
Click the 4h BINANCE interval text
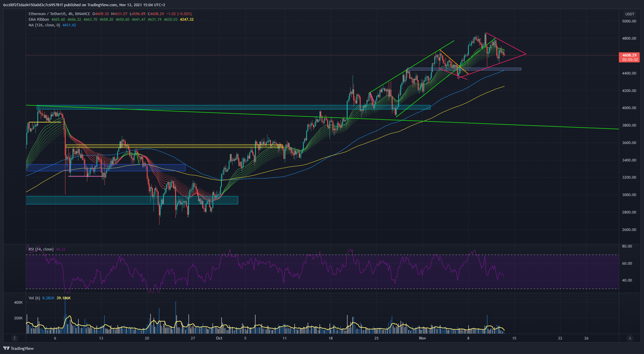point(79,14)
